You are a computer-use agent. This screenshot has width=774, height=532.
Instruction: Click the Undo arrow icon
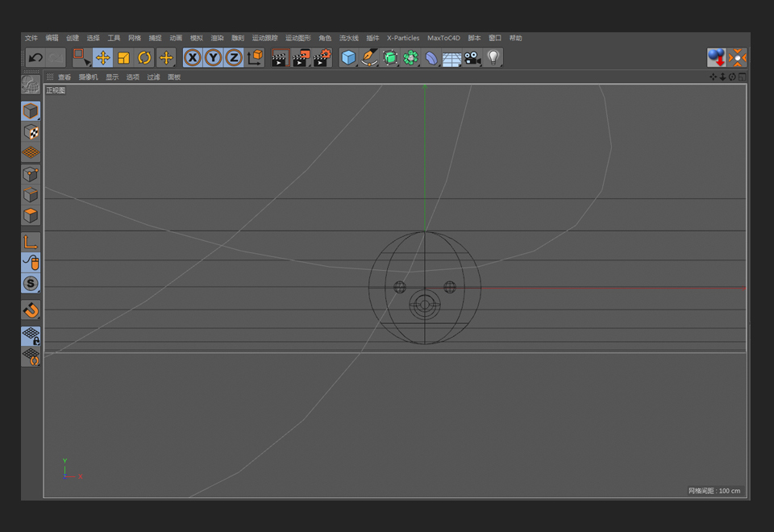coord(35,58)
